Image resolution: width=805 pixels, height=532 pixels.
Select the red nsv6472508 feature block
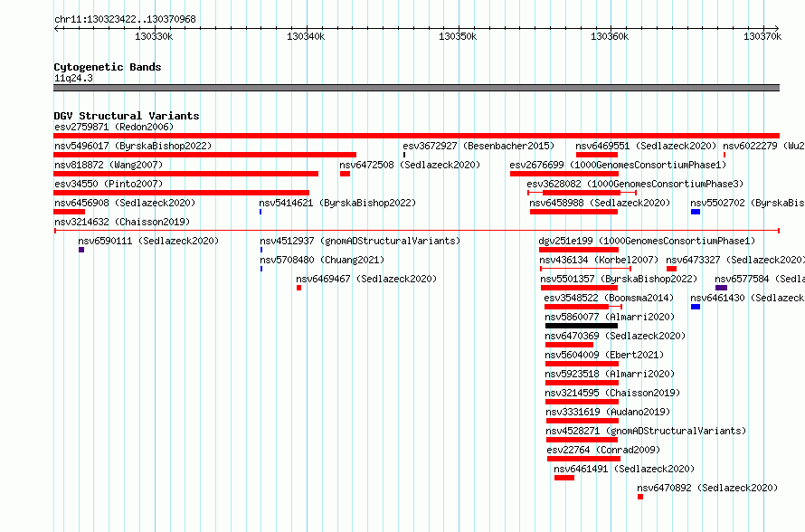point(345,174)
